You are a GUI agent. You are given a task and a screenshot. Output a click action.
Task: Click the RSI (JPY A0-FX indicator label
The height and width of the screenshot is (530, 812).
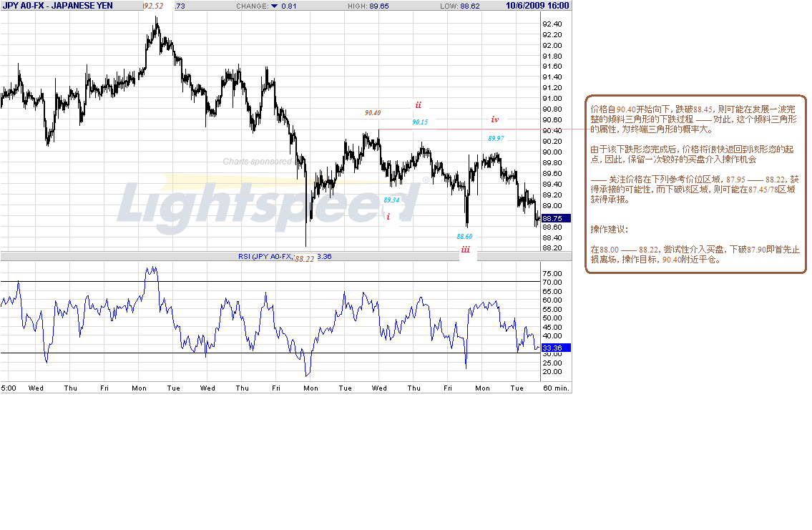click(x=265, y=256)
